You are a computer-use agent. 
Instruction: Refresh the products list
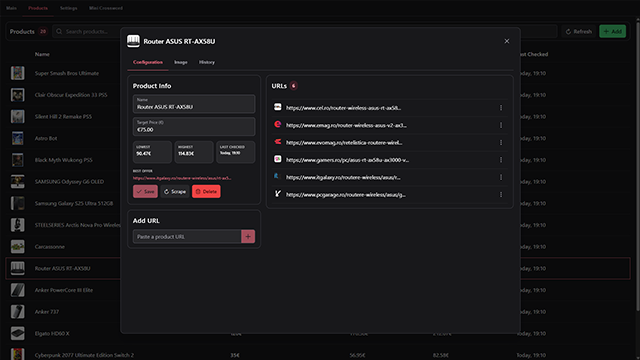579,31
